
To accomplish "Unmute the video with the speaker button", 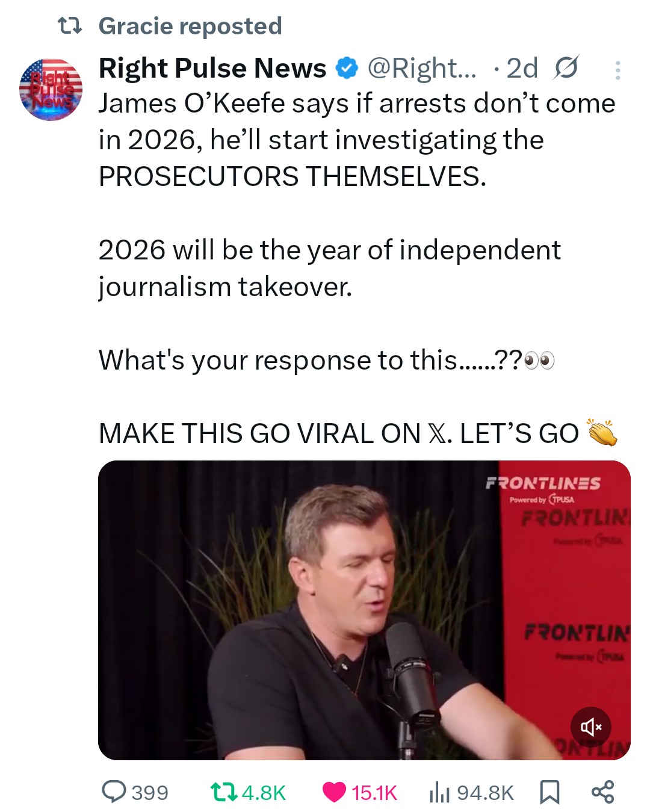I will click(x=591, y=727).
